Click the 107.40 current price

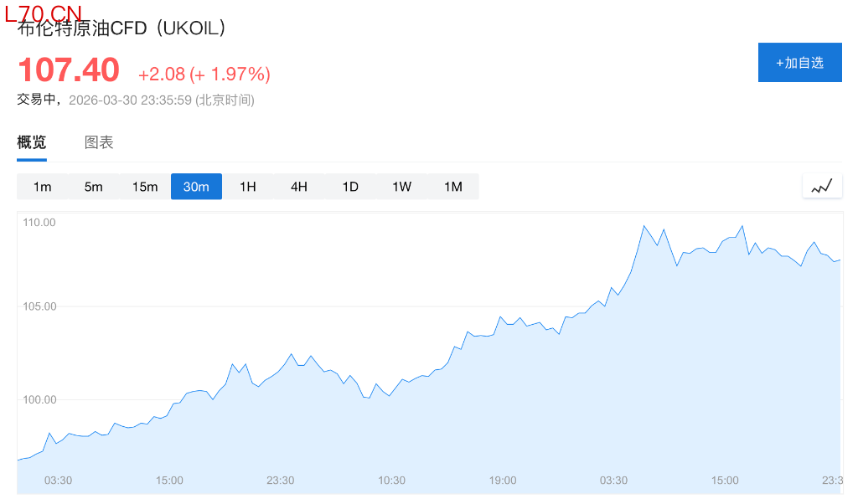[69, 70]
